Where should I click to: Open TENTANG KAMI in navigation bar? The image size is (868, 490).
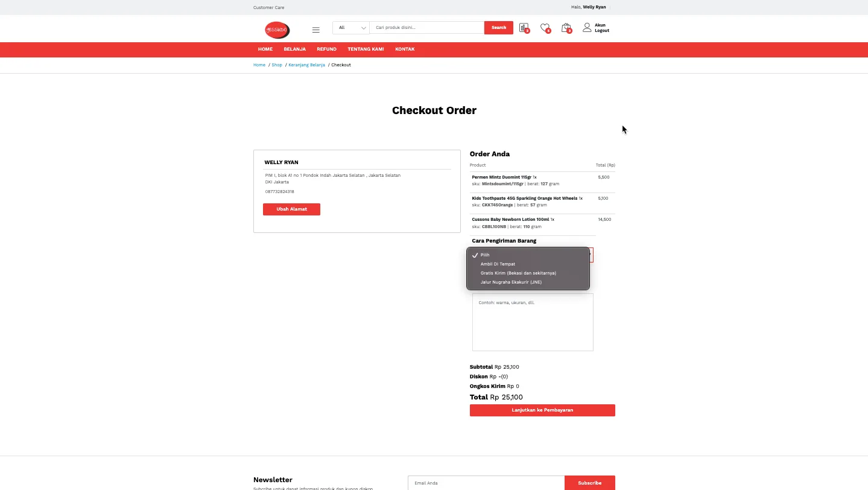366,49
